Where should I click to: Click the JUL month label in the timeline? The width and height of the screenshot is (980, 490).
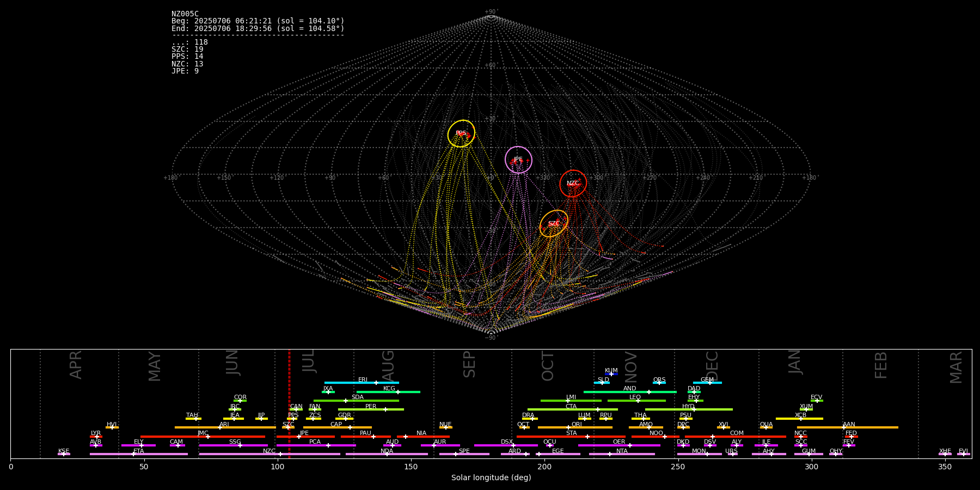[309, 361]
